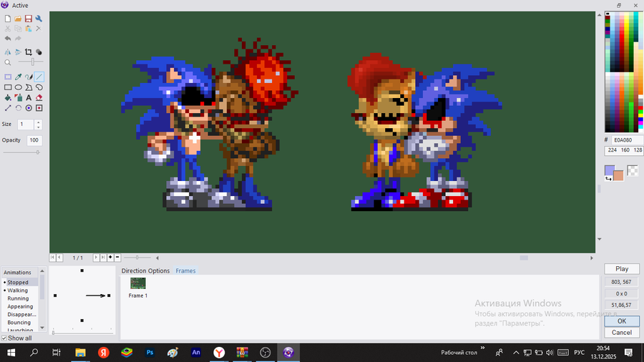This screenshot has height=362, width=644.
Task: Open the Options wrench icon
Action: click(x=39, y=19)
